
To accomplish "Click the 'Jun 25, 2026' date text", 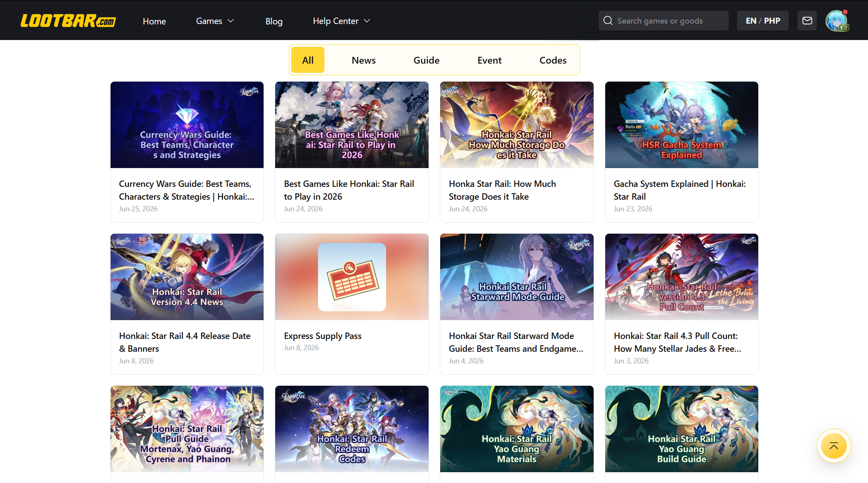I will coord(138,209).
